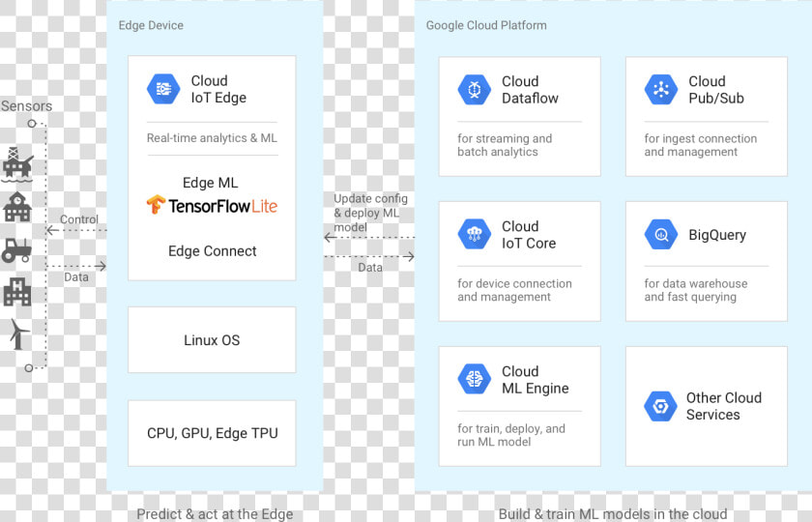The image size is (812, 522).
Task: Click 'for ingest connection and management' text
Action: (700, 145)
